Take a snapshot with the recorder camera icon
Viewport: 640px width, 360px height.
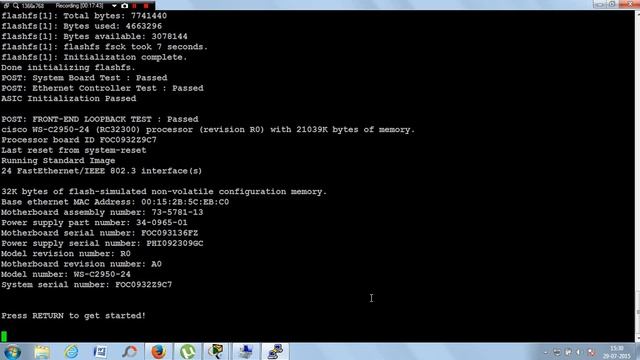click(124, 6)
